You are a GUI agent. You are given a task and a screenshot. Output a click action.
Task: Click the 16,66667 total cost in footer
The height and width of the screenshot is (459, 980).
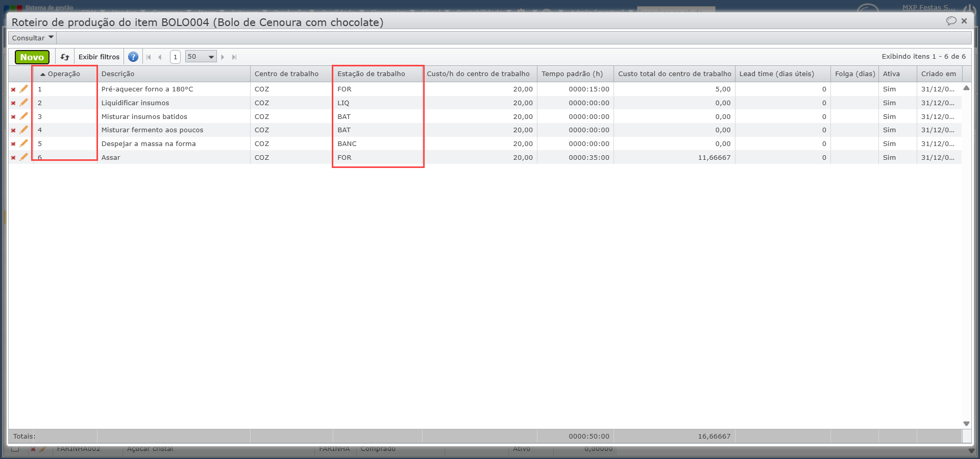coord(714,437)
